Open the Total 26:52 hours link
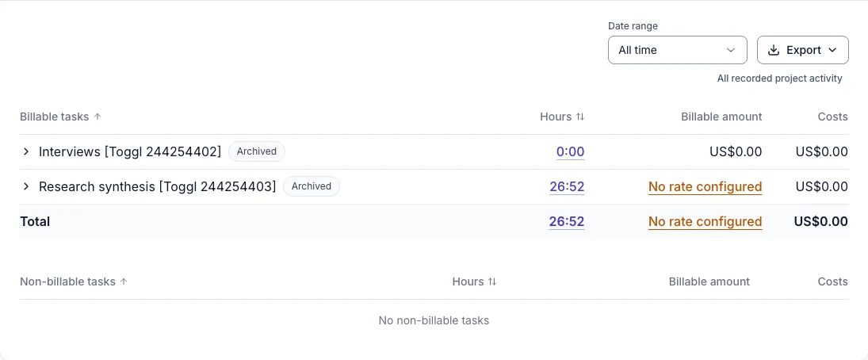This screenshot has width=868, height=360. 567,221
